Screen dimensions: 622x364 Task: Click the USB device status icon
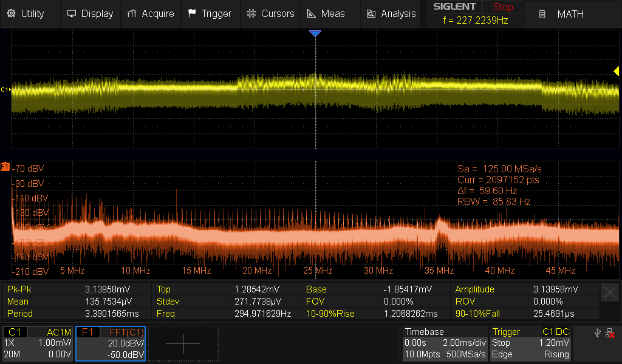click(596, 332)
